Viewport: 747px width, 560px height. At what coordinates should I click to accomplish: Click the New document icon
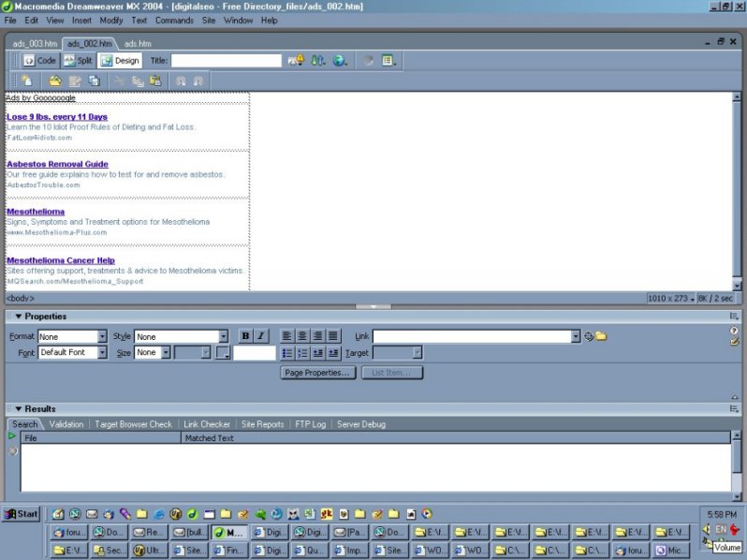(26, 81)
